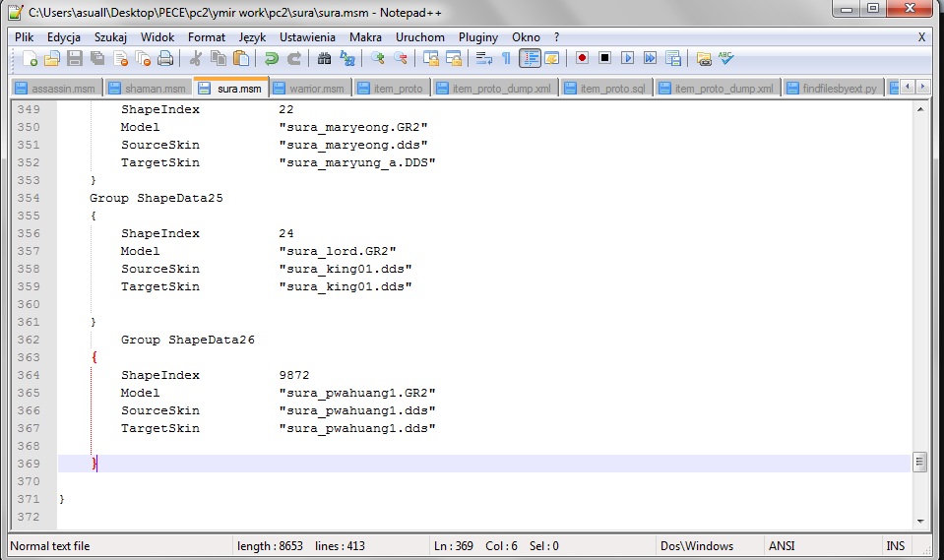Screen dimensions: 944x560
Task: Open the Ustawienia menu
Action: pos(307,37)
